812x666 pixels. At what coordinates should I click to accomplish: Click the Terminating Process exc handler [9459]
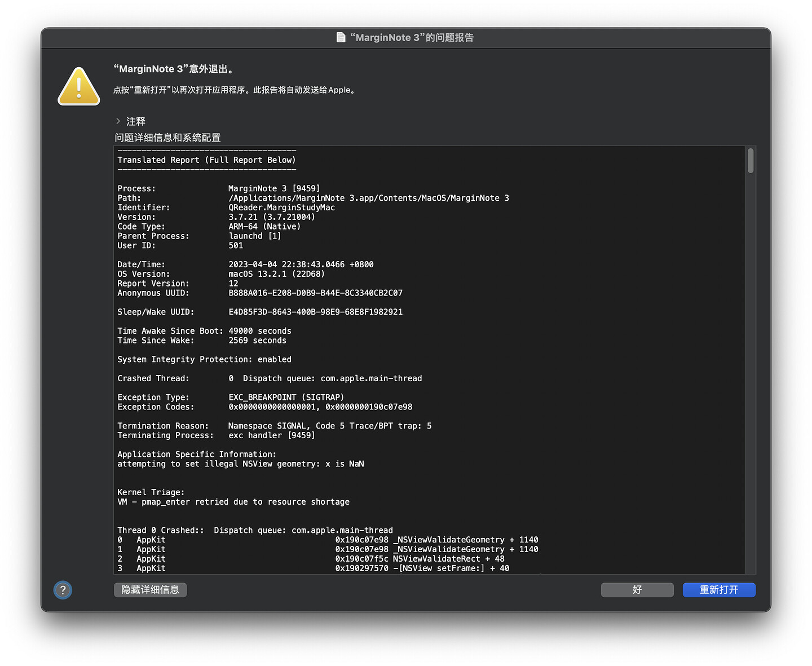click(272, 435)
